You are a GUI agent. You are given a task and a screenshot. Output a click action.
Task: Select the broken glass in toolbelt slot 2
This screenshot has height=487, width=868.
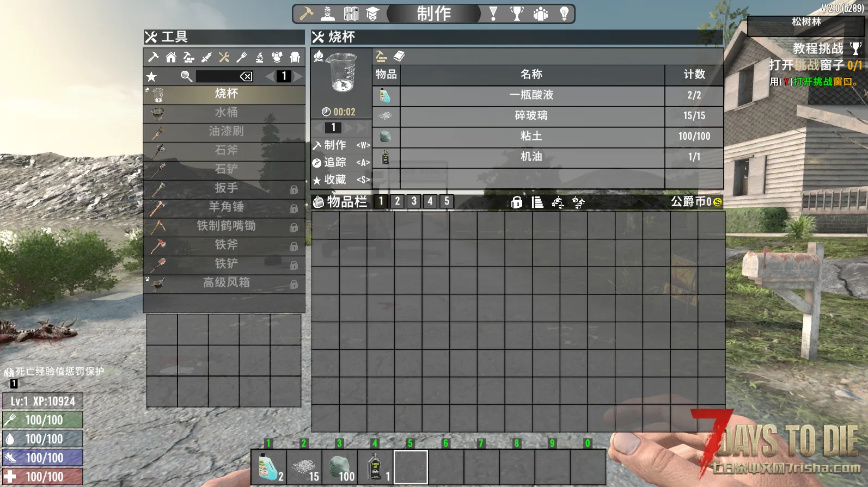point(304,467)
